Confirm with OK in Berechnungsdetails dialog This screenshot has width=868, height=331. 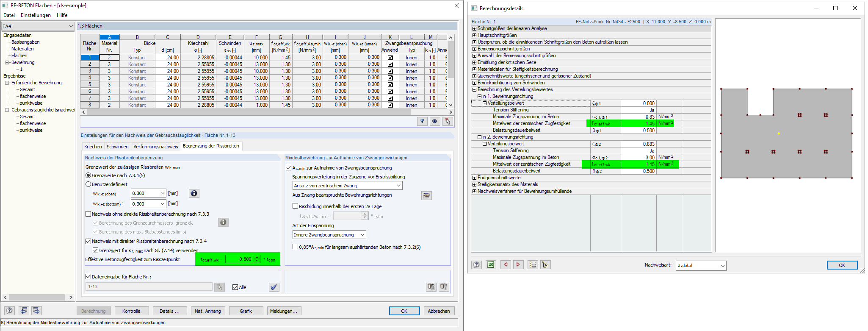[842, 265]
